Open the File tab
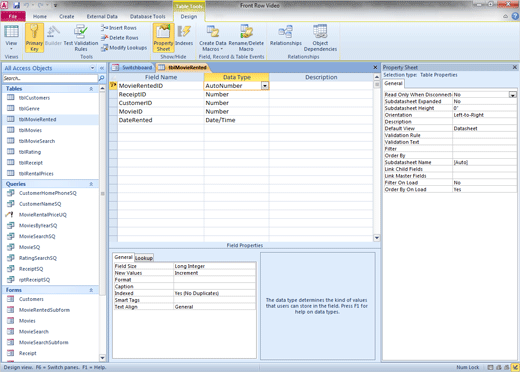The image size is (520, 372). tap(13, 16)
